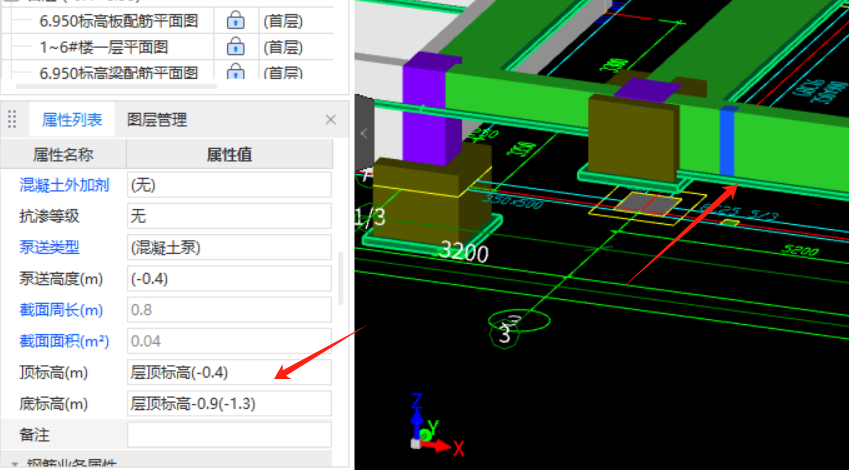Open 混凝土外加剂 property link
This screenshot has width=849, height=470.
coord(64,185)
